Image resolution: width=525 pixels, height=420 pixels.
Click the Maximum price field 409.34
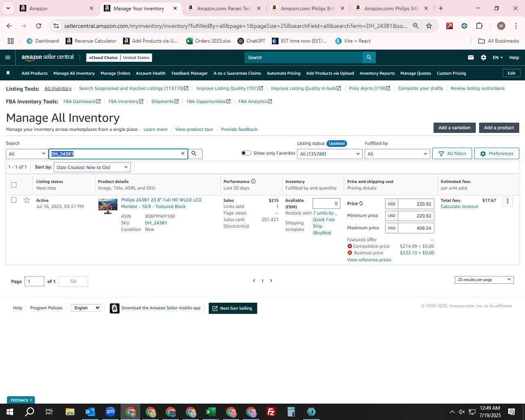[416, 228]
